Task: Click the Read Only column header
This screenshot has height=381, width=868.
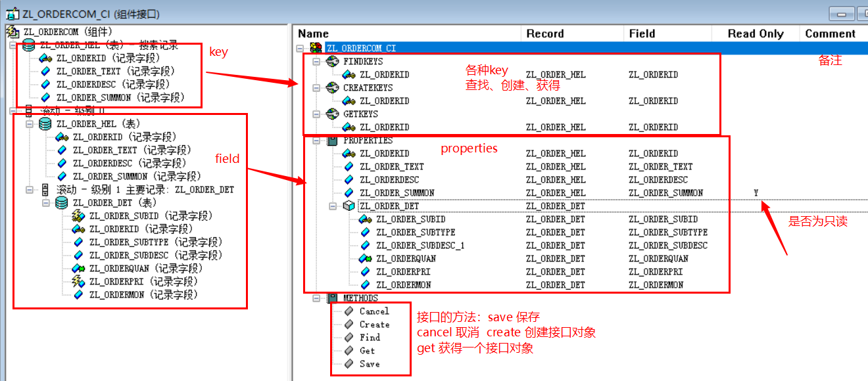Action: point(754,33)
